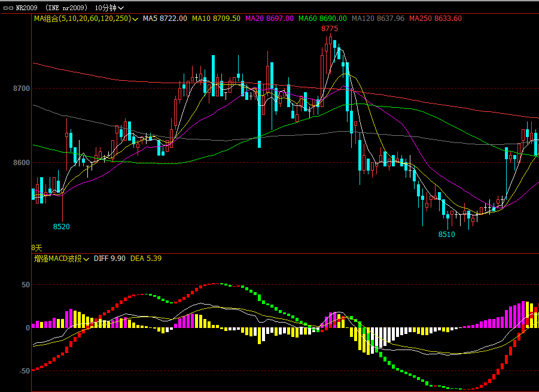Click the MACD 0 axis label

(x=28, y=328)
